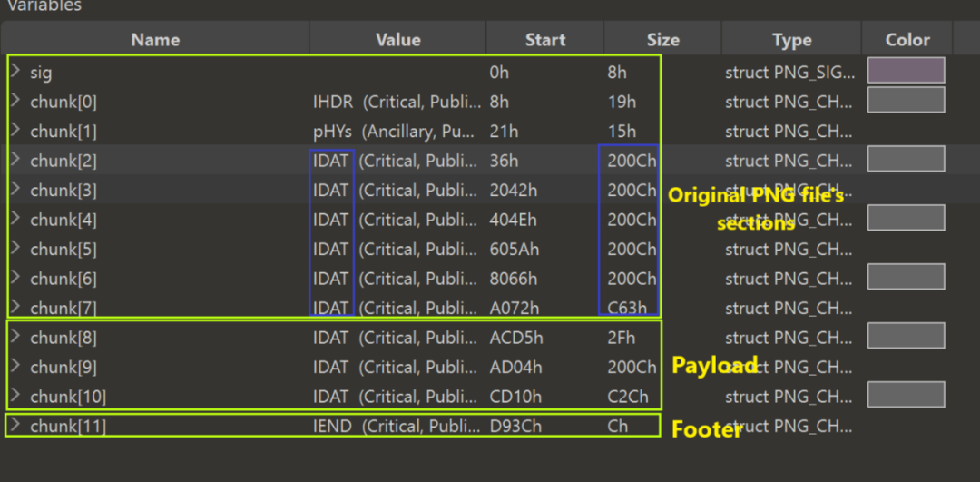Expand chunk[8] tree node
Image resolution: width=980 pixels, height=482 pixels.
pos(16,337)
